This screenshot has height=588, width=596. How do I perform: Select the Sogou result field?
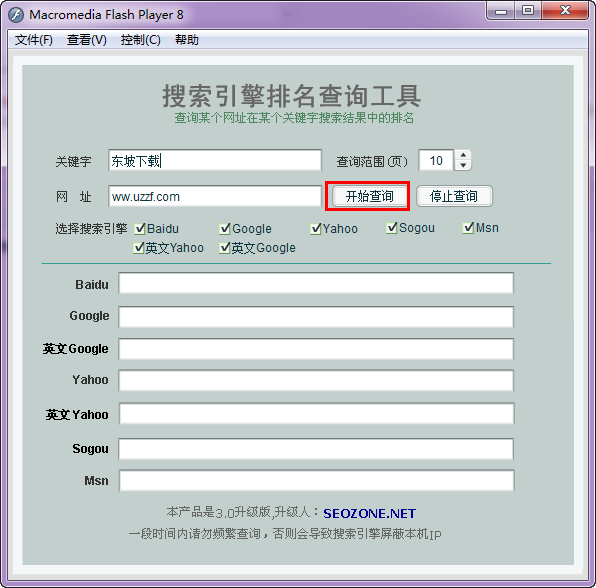[316, 449]
